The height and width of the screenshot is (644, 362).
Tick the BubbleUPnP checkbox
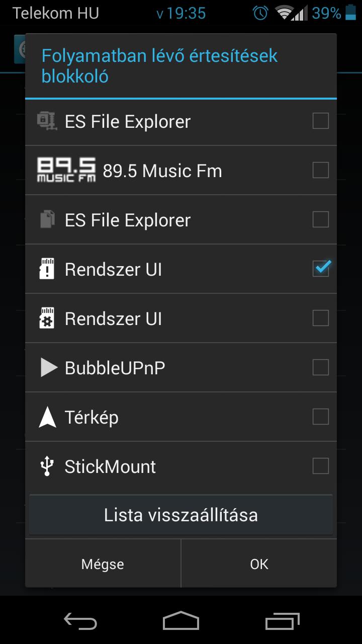(321, 367)
